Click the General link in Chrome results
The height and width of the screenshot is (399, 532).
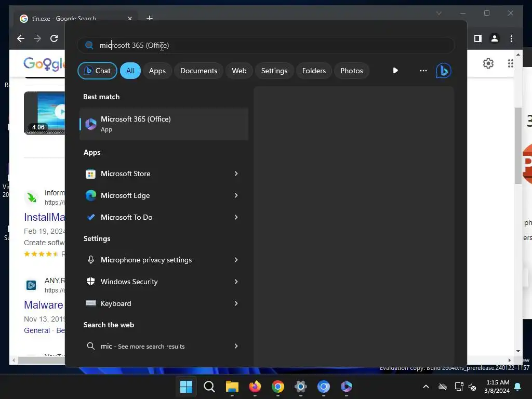tap(37, 330)
